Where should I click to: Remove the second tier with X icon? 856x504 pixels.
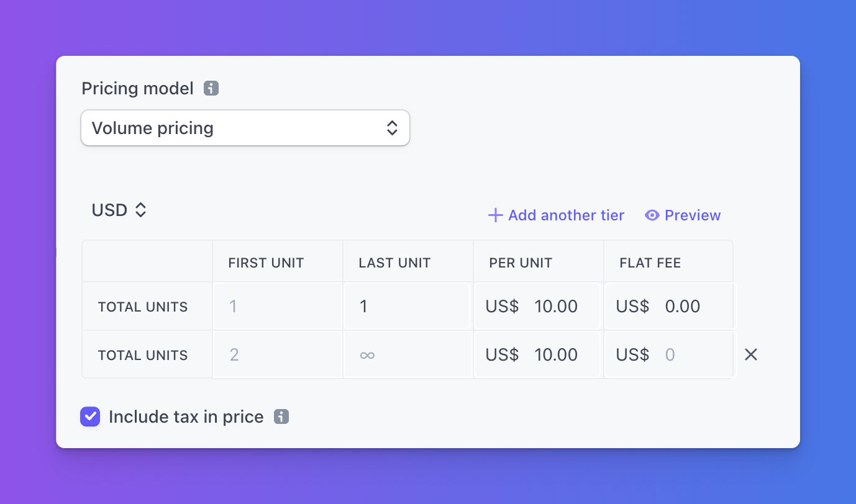(751, 354)
